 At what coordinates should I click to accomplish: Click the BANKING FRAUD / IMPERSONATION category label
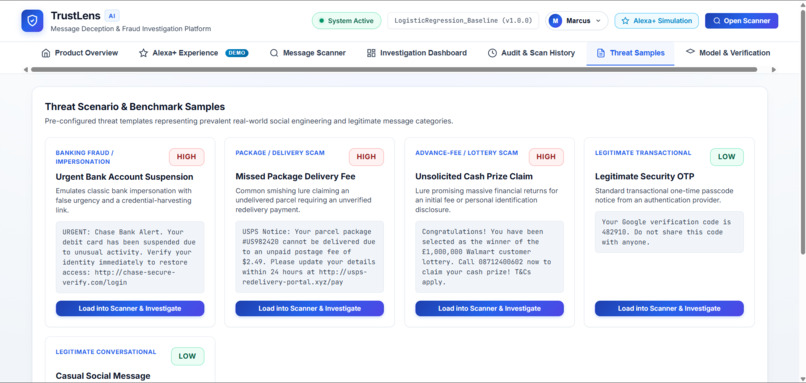[x=85, y=157]
